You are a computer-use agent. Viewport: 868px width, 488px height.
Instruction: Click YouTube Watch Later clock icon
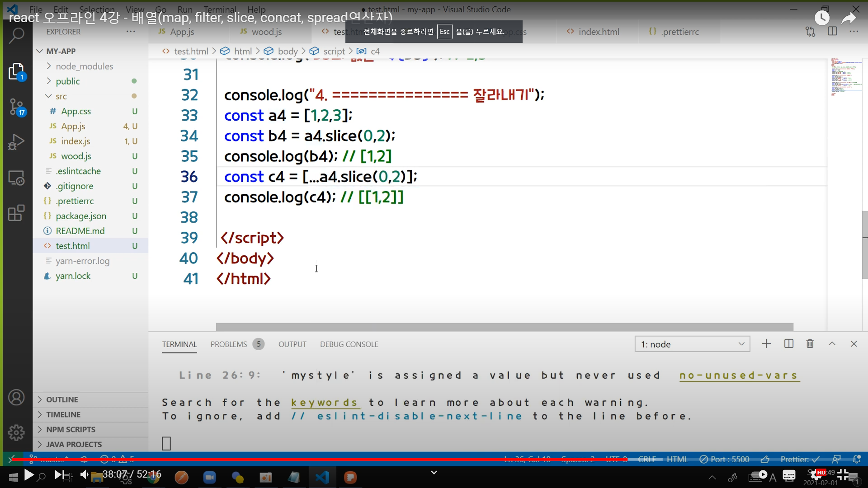click(822, 18)
